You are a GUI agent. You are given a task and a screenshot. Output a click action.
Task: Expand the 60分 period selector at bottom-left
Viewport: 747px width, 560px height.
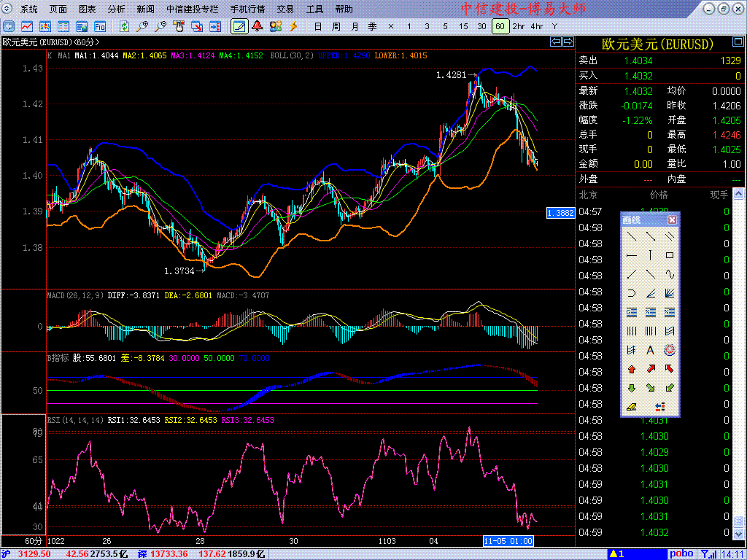[x=34, y=541]
